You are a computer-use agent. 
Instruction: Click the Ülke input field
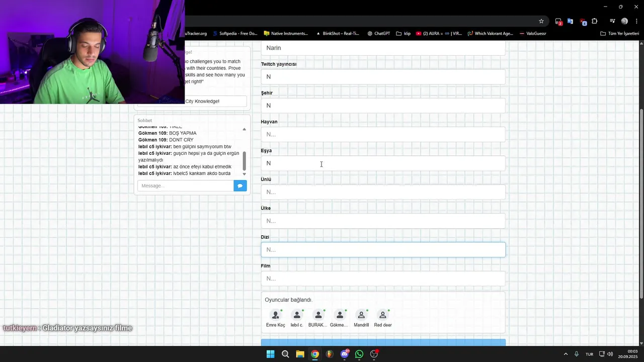pos(383,221)
